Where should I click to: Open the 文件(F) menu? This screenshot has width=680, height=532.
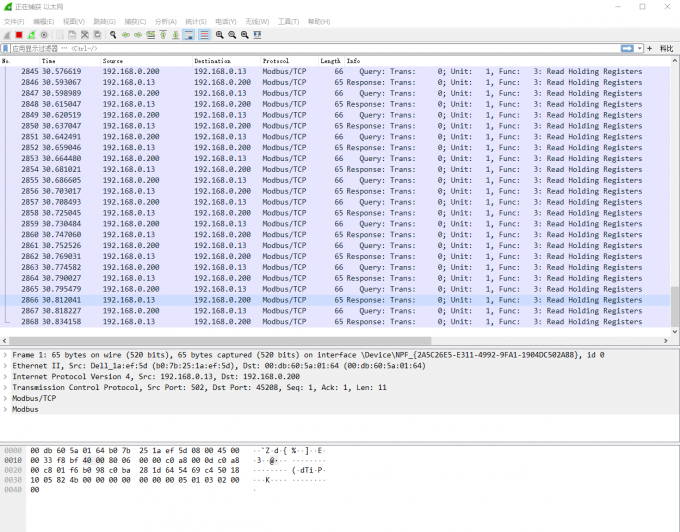tap(14, 22)
